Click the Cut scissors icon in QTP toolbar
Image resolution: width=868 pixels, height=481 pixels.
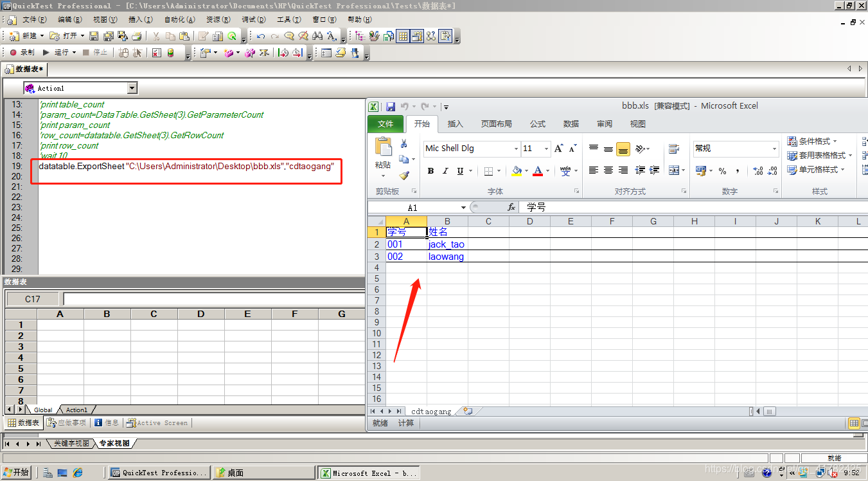pos(156,36)
